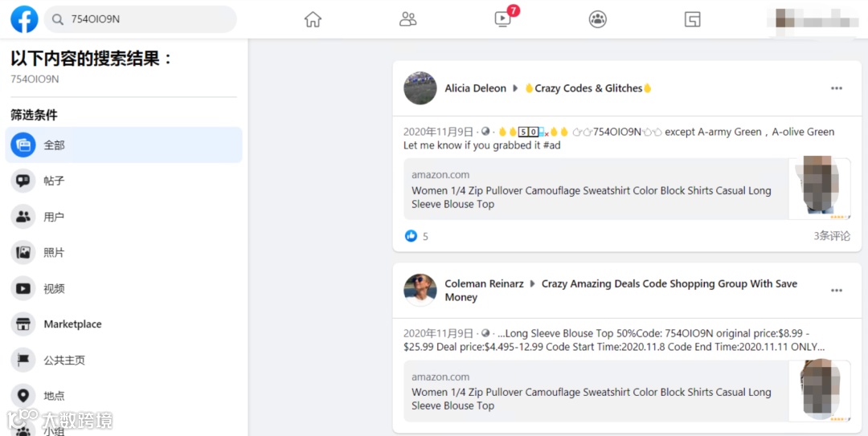
Task: Click the like count 5 on first post
Action: pyautogui.click(x=425, y=237)
